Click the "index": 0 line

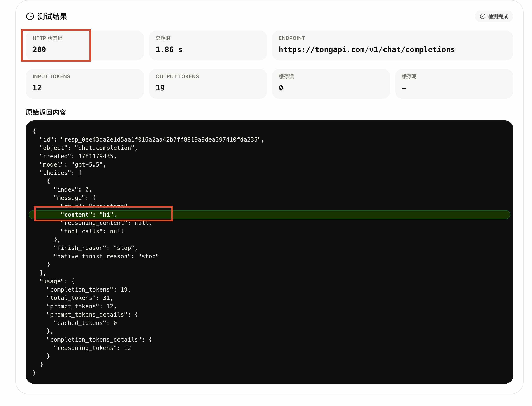[73, 190]
